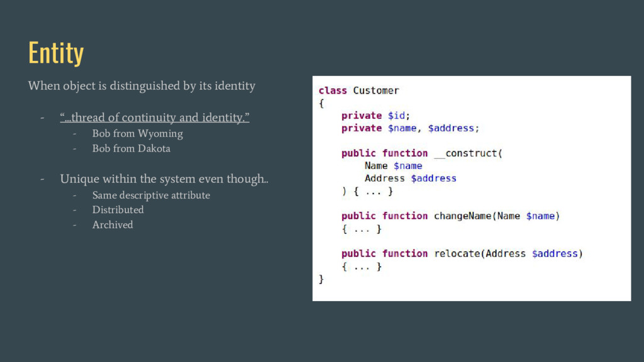644x362 pixels.
Task: Select the "Distributed" bullet
Action: (118, 210)
